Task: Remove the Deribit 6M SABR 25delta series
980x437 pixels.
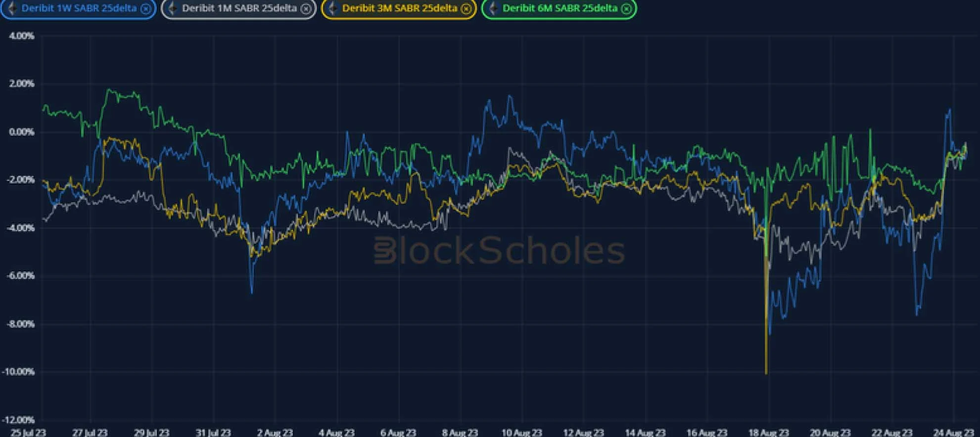Action: (x=626, y=9)
